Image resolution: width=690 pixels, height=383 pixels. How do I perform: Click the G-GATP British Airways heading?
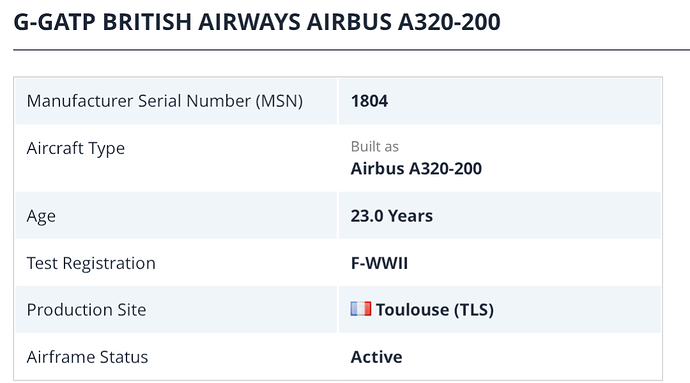click(257, 22)
